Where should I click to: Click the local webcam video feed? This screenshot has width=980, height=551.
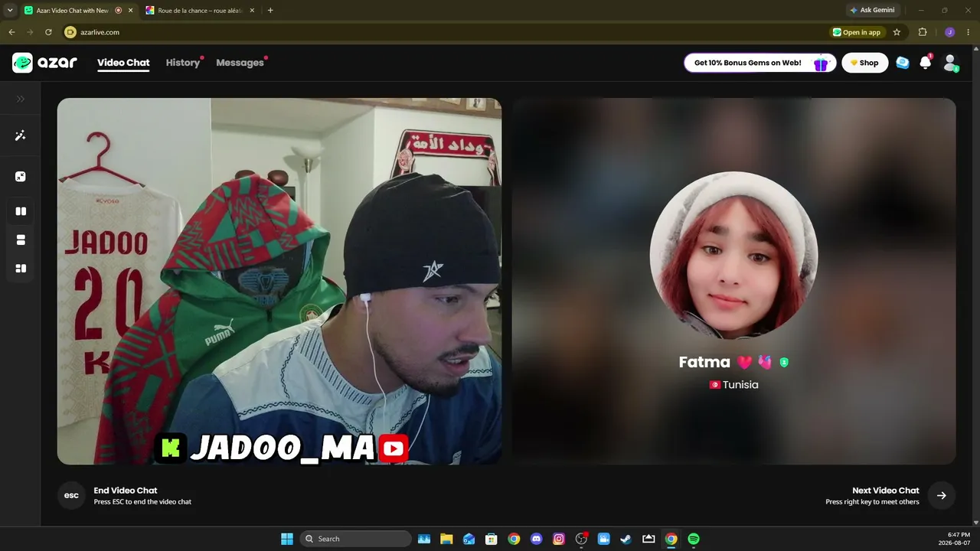(279, 281)
